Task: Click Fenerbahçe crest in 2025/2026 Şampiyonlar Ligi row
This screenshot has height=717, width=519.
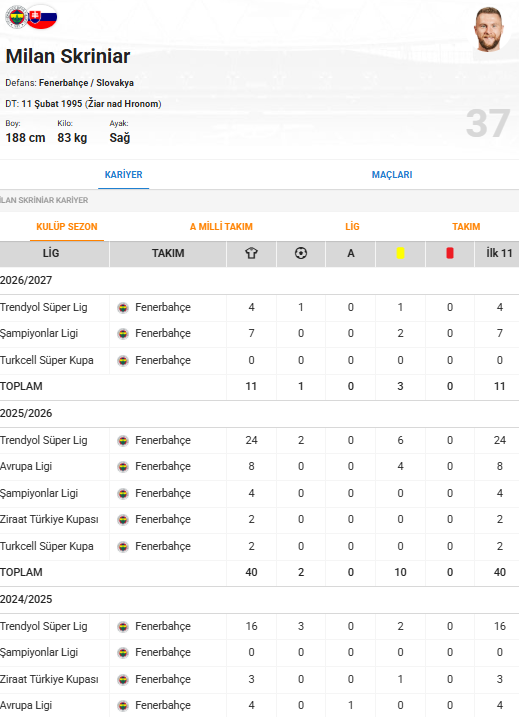Action: [123, 494]
